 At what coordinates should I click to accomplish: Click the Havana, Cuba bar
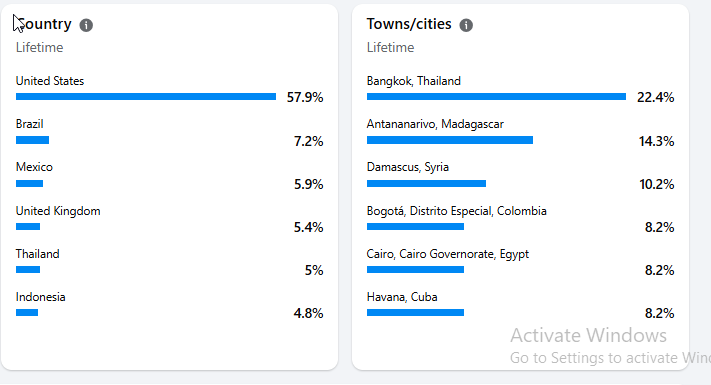click(415, 312)
